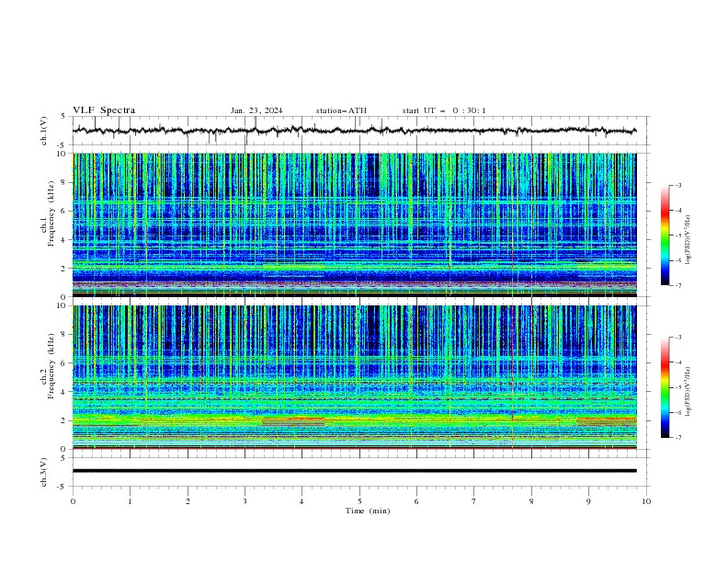Click time axis tick label '7'
The height and width of the screenshot is (563, 728).
pyautogui.click(x=473, y=501)
